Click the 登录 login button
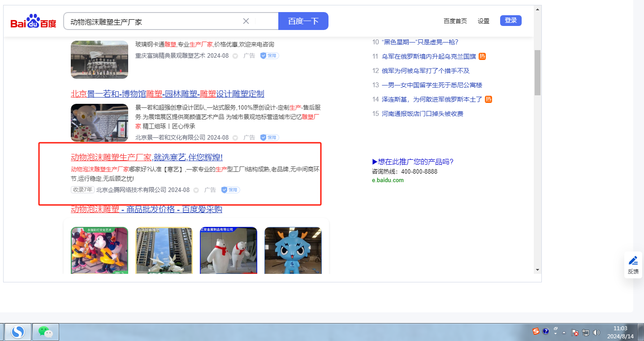This screenshot has width=644, height=341. [x=511, y=20]
